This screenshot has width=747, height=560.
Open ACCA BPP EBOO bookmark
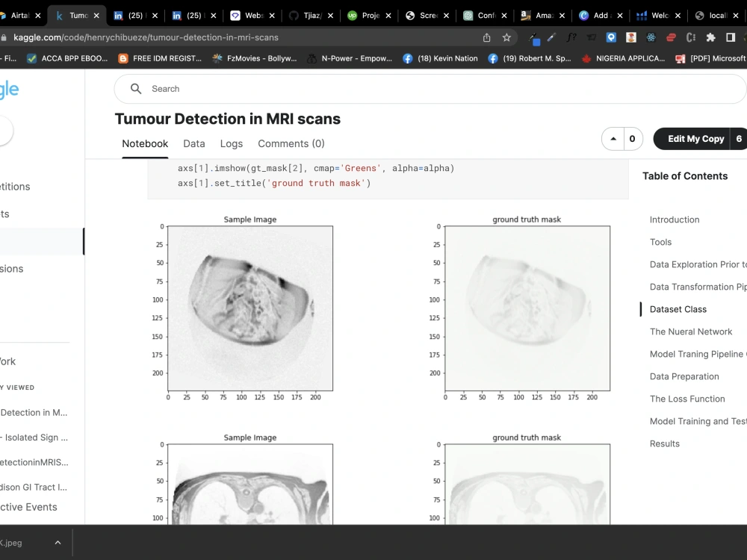[68, 58]
